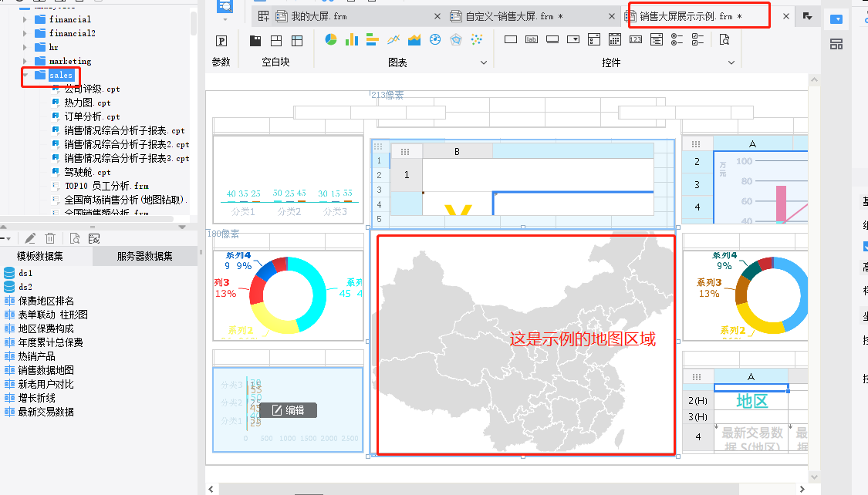868x495 pixels.
Task: Add a button widget
Action: (x=552, y=39)
